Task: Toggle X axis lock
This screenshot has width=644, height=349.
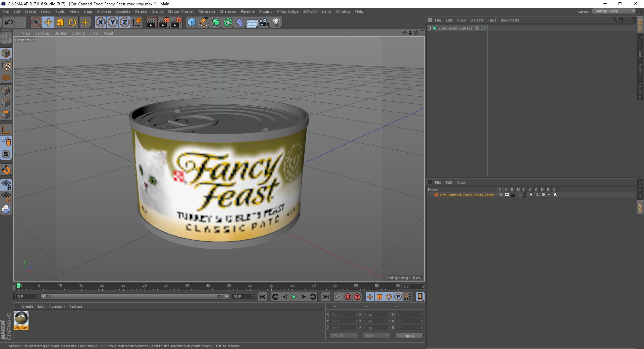Action: coord(100,22)
